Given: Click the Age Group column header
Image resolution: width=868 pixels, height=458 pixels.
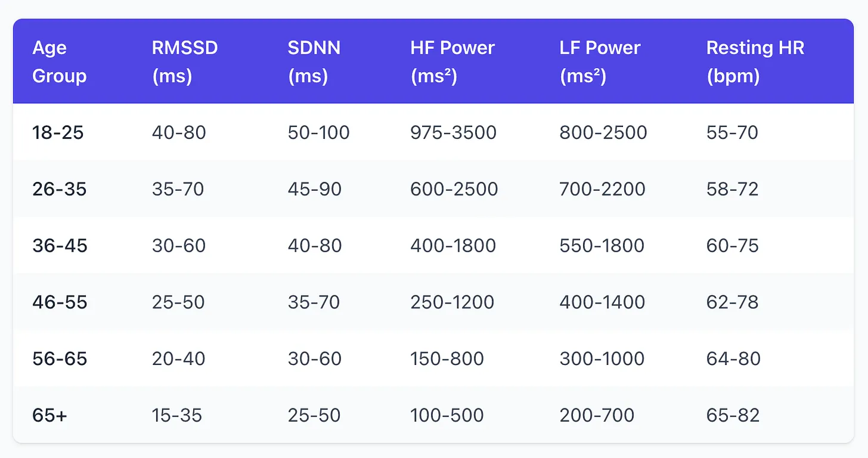Looking at the screenshot, I should point(59,61).
